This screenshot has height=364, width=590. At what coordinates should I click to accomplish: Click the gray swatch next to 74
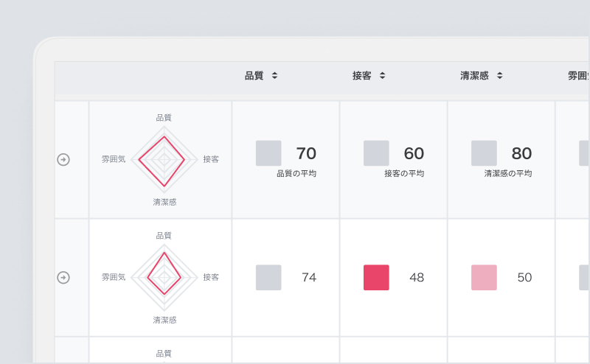click(x=268, y=278)
